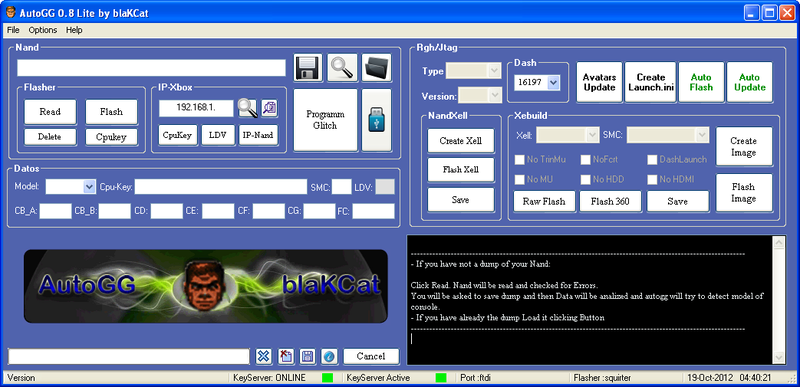Click the LDV button in IP-Xbox
The height and width of the screenshot is (387, 800).
click(218, 135)
